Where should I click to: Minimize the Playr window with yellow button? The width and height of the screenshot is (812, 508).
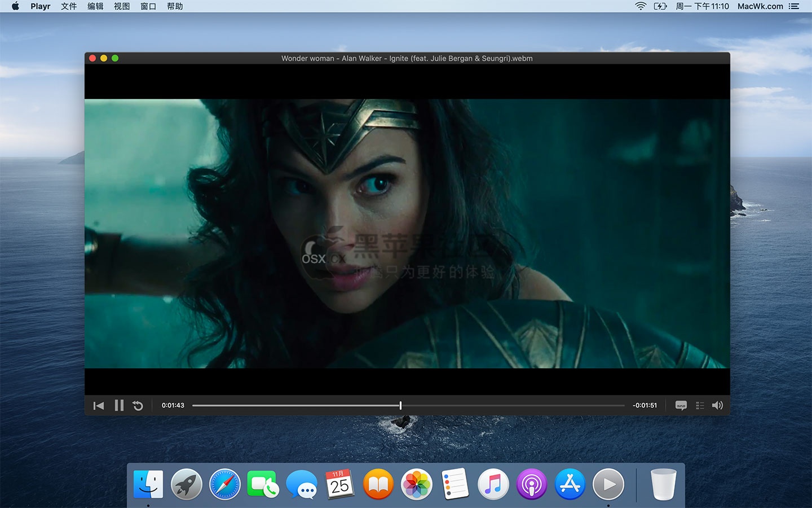click(x=104, y=58)
